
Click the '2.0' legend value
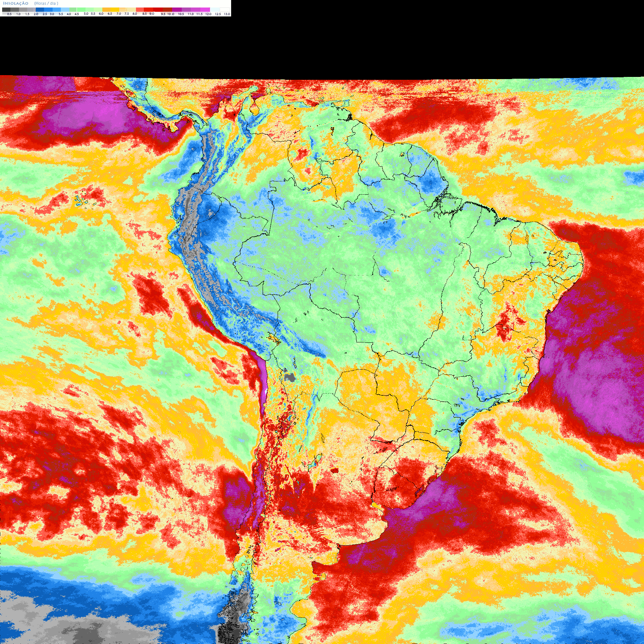point(36,14)
